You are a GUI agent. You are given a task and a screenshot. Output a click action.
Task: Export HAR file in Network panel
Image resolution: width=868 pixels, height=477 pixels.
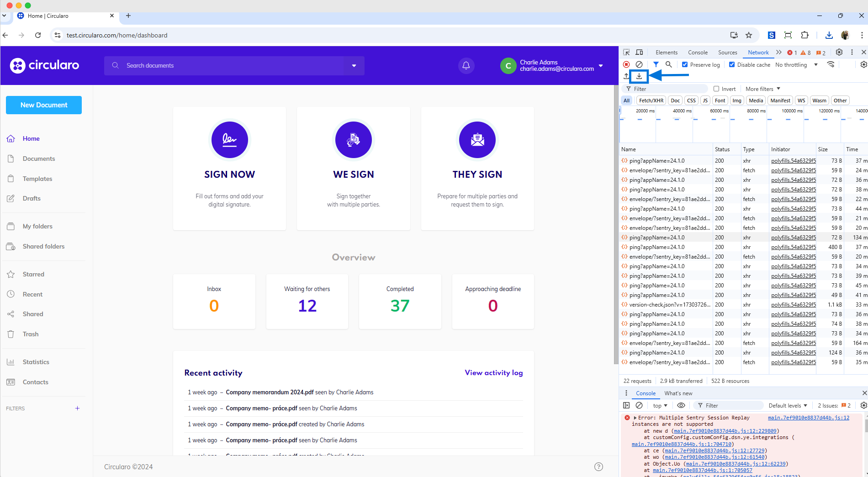click(x=639, y=76)
